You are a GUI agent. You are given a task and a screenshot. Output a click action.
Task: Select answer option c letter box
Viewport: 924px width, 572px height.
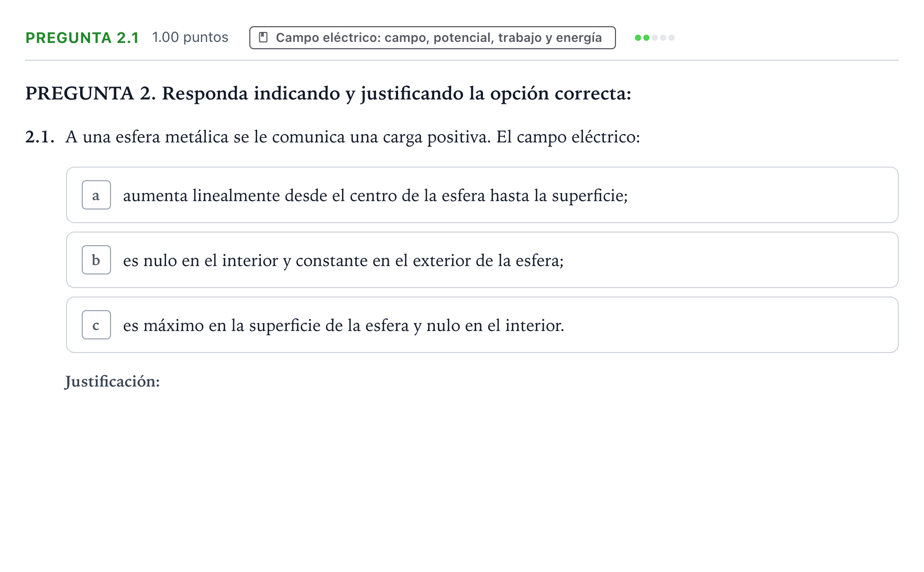(x=96, y=325)
